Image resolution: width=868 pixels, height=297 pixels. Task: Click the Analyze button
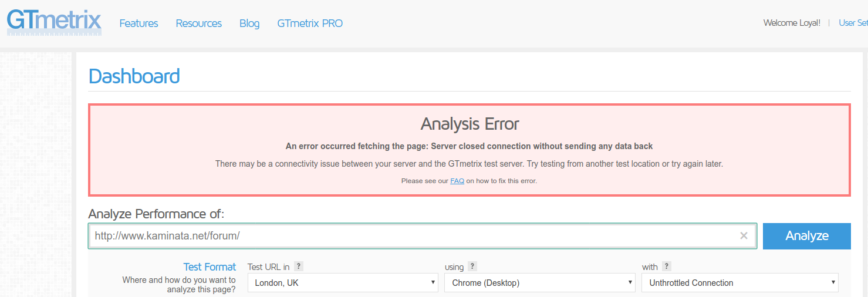click(x=807, y=236)
